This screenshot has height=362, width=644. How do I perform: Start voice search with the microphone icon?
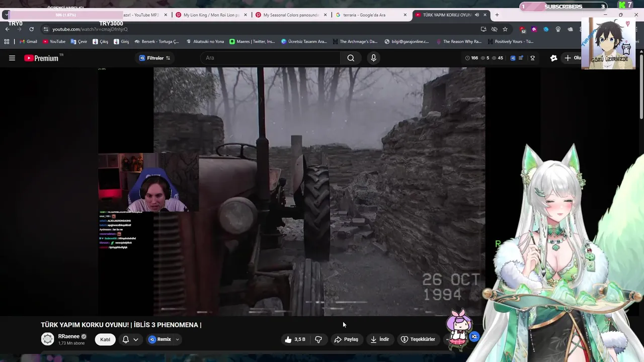click(x=373, y=58)
